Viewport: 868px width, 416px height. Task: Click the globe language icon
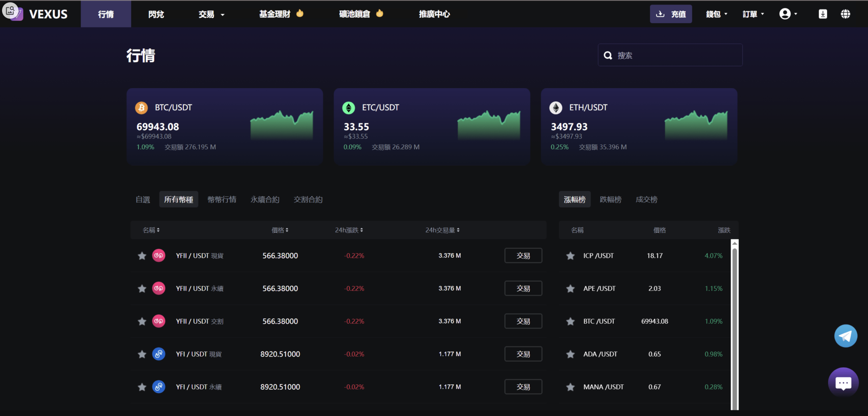[x=845, y=14]
